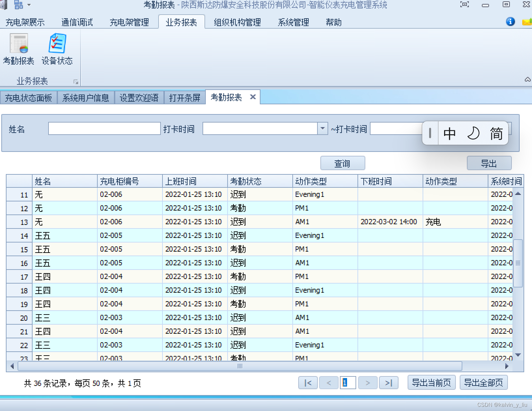Click the vertical scrollbar thumb

click(x=518, y=263)
